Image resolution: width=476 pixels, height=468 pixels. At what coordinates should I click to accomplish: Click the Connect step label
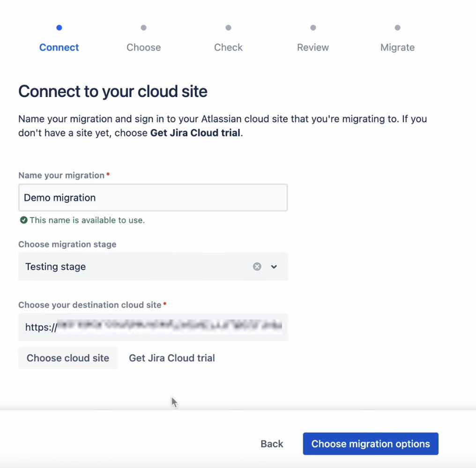[59, 47]
